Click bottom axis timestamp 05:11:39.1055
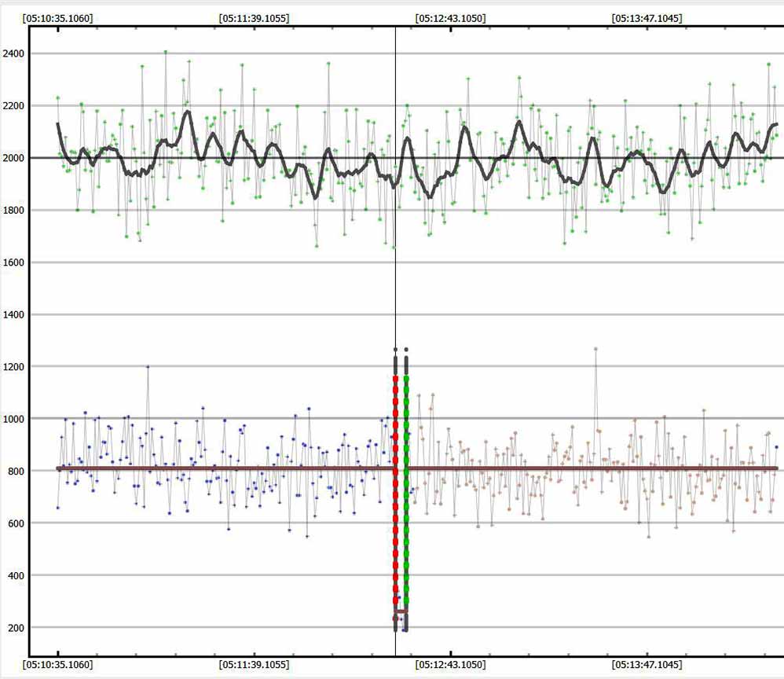Viewport: 784px width, 679px height. (254, 665)
